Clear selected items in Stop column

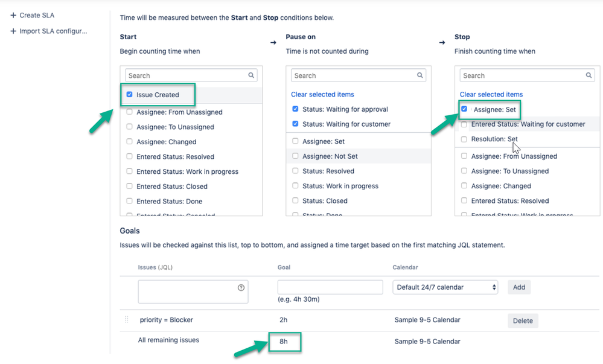click(x=491, y=94)
